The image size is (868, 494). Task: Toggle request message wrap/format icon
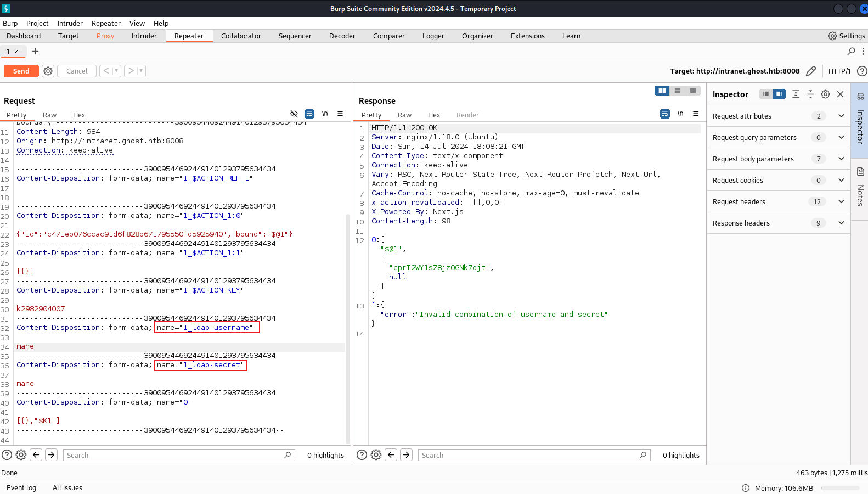309,114
